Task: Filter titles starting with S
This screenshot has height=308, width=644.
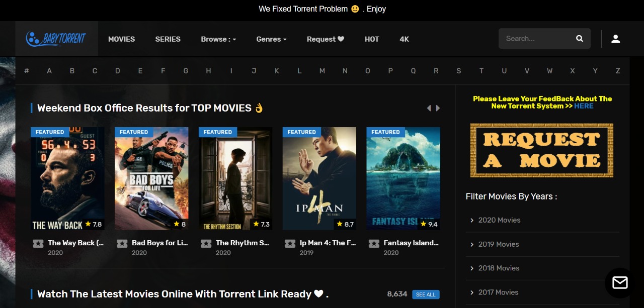Action: pos(459,71)
